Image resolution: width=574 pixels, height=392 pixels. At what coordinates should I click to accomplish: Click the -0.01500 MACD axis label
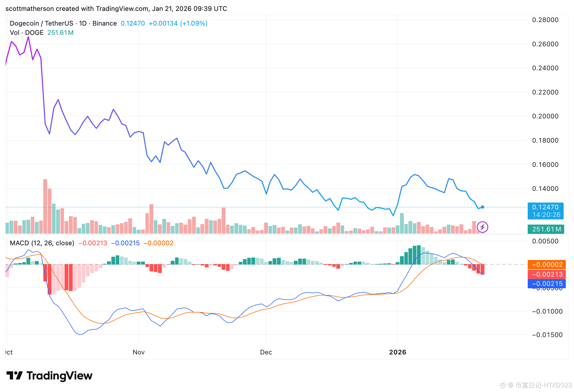(547, 335)
